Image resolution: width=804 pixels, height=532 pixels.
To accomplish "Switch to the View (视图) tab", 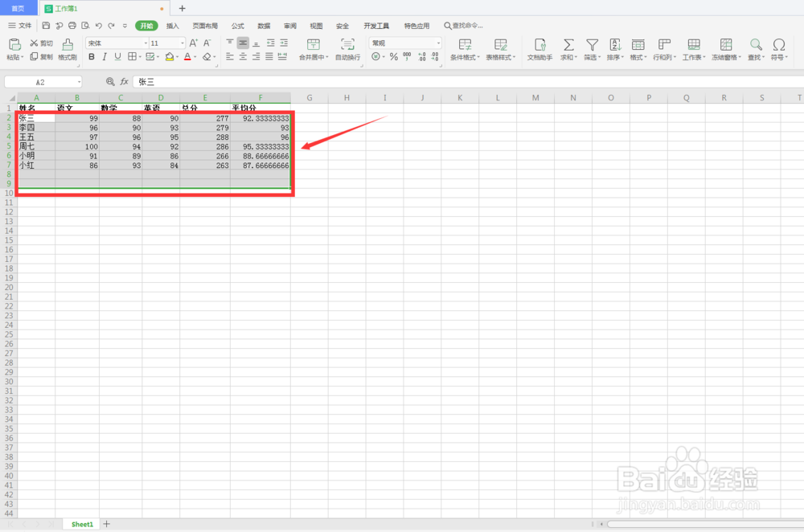I will pos(316,26).
